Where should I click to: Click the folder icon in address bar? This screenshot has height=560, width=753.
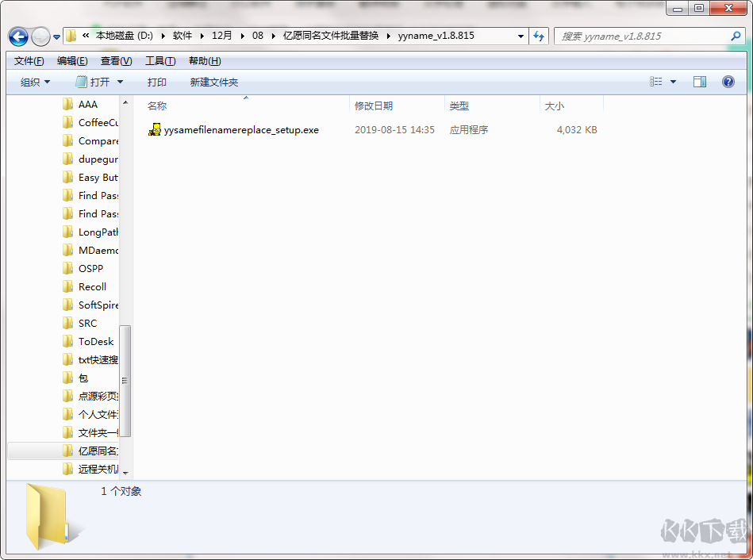(71, 36)
